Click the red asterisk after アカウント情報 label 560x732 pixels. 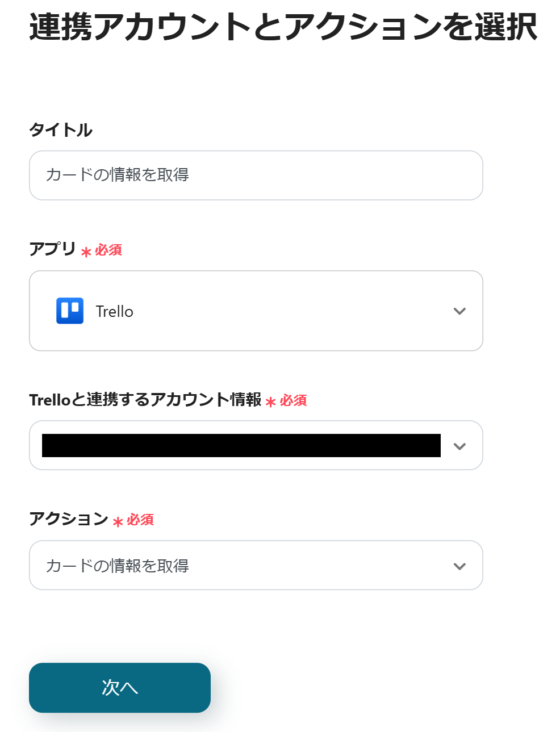pyautogui.click(x=270, y=403)
